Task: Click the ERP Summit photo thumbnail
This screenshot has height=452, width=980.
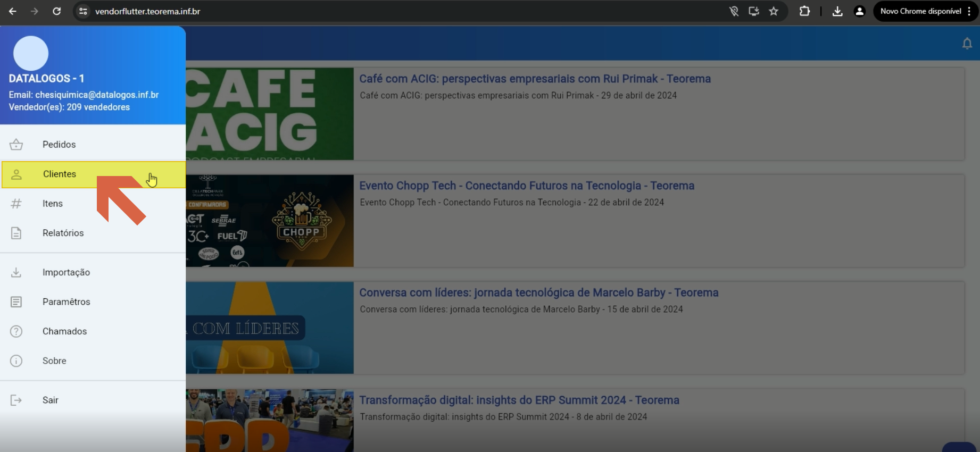Action: click(x=270, y=421)
